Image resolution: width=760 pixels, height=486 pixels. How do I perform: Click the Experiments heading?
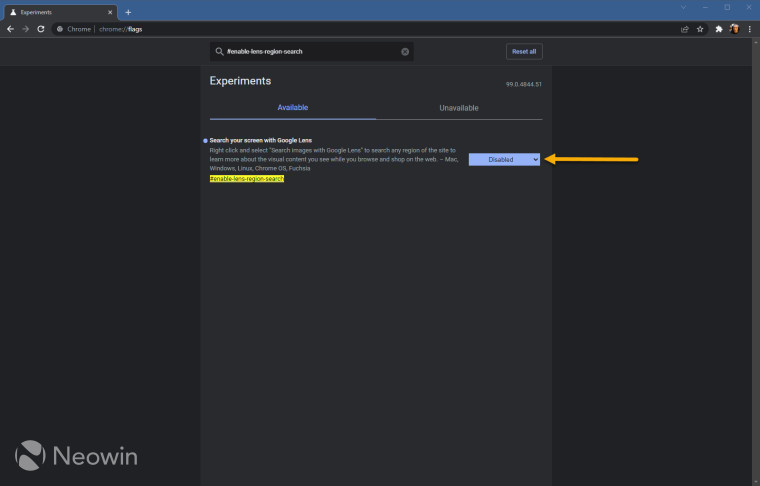pos(240,81)
